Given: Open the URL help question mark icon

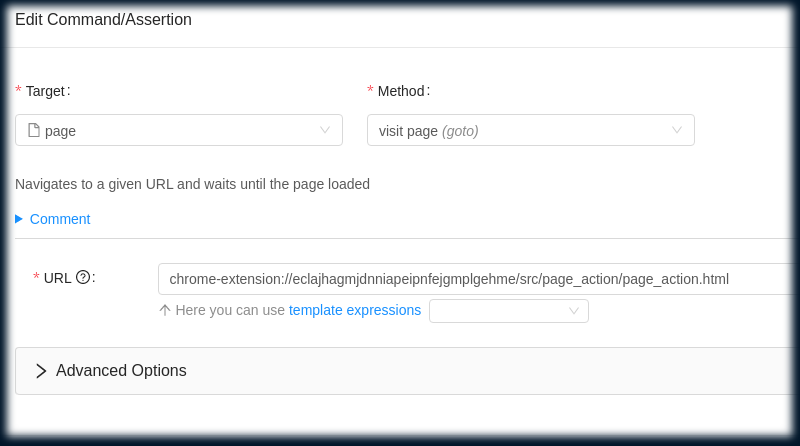Looking at the screenshot, I should (83, 278).
